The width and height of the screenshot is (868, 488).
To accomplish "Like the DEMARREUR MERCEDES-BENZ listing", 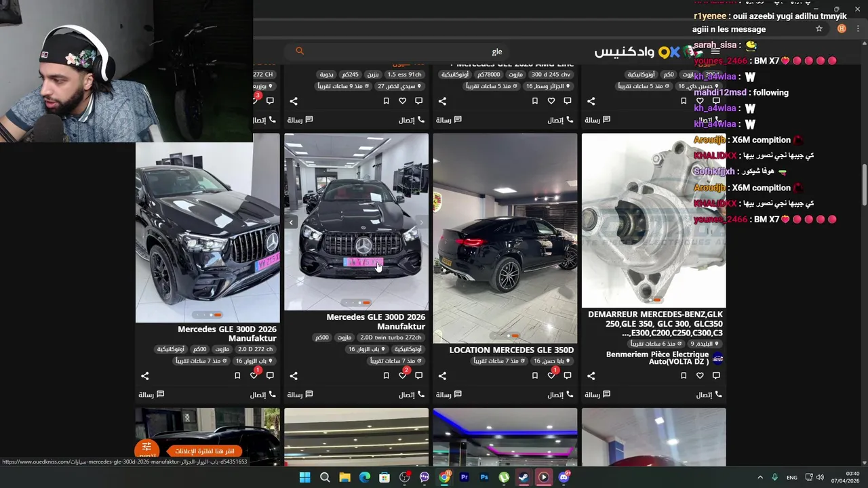I will (700, 375).
